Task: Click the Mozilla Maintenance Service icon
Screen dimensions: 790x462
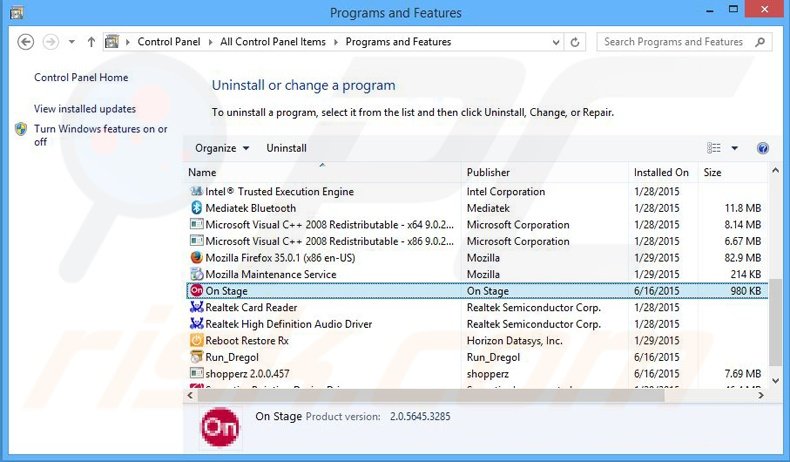Action: tap(196, 274)
